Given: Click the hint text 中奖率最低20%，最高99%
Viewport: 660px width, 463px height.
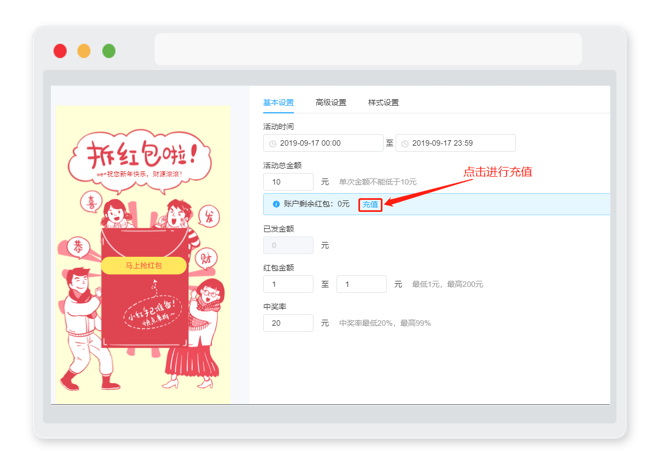Looking at the screenshot, I should pos(385,323).
